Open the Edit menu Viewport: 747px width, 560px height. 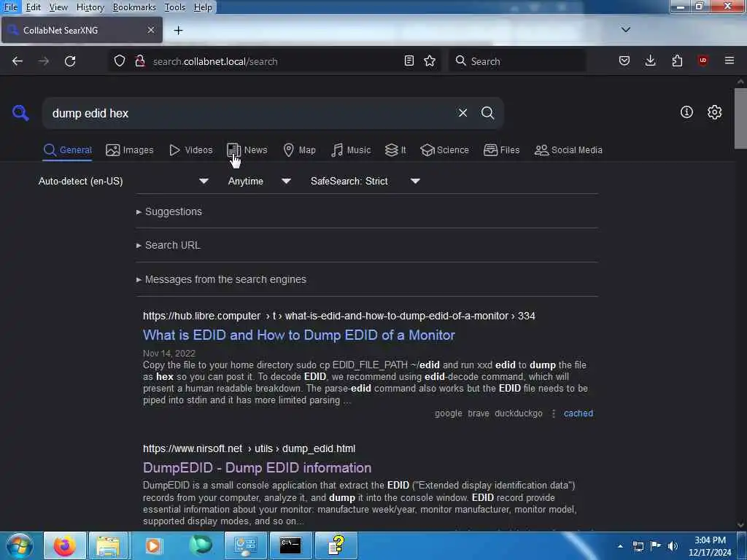coord(33,7)
